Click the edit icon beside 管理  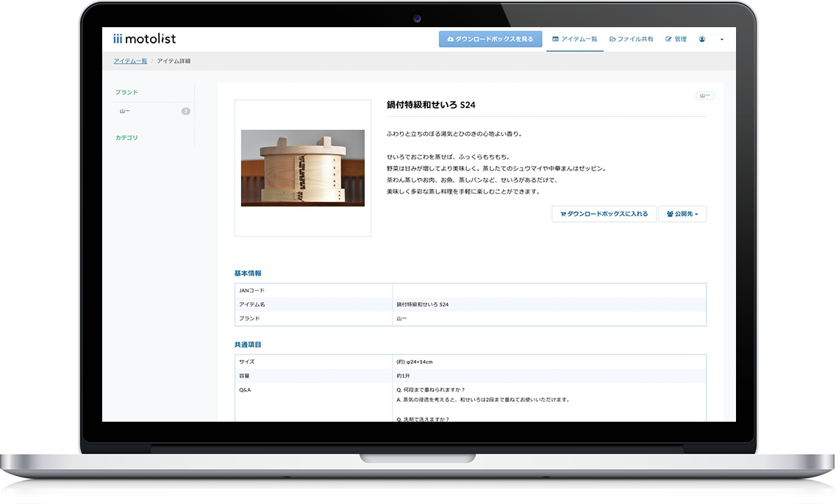[x=668, y=39]
